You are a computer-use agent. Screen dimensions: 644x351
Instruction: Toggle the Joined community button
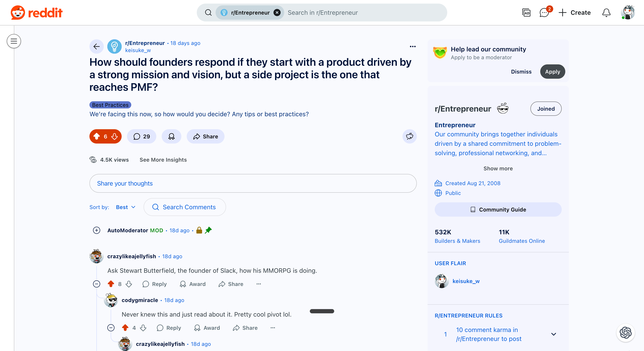[x=546, y=109]
